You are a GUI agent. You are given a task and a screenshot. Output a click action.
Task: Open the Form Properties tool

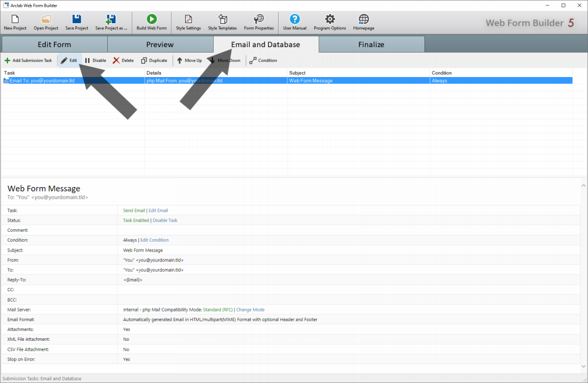(258, 20)
